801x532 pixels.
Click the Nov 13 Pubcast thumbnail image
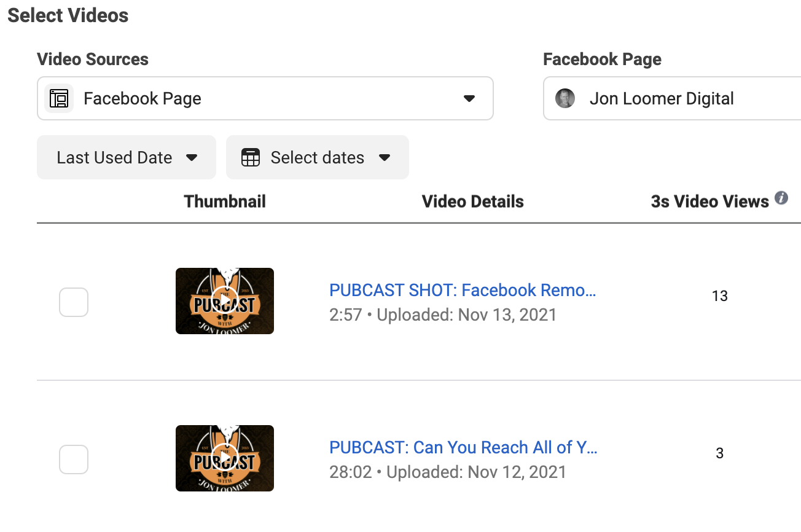pyautogui.click(x=225, y=301)
